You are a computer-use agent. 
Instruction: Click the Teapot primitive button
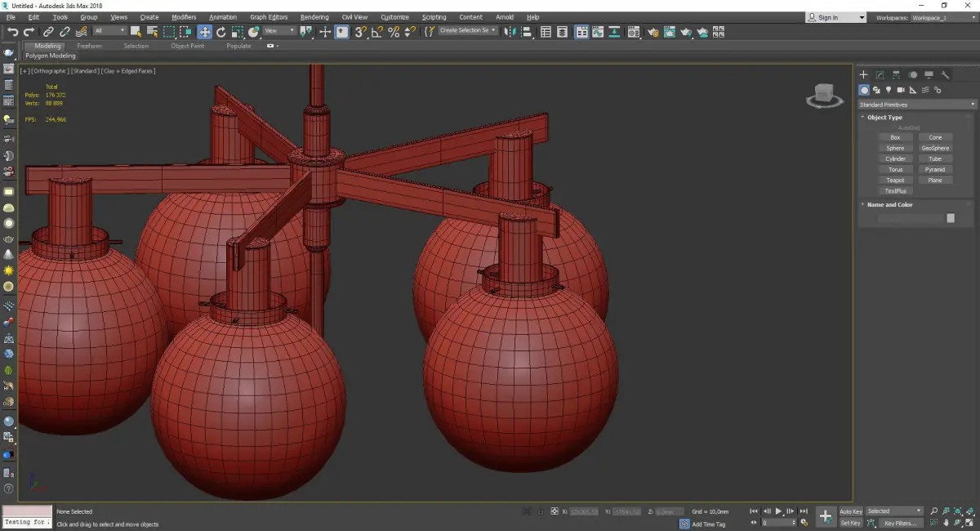coord(895,180)
